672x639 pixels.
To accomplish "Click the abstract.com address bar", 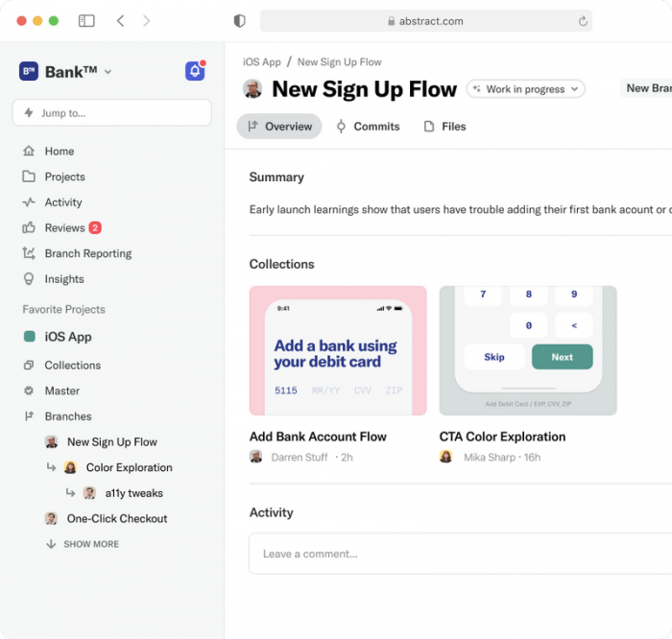I will [426, 21].
